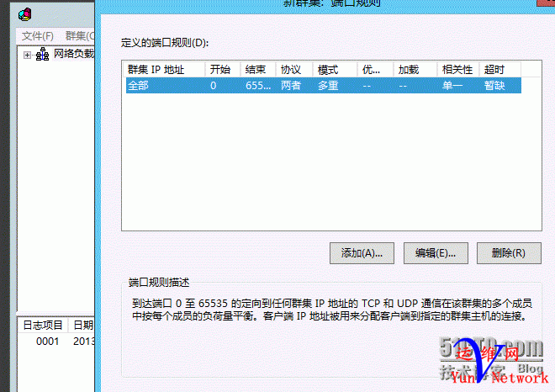Click the 添加(A)... button
This screenshot has width=555, height=392.
[x=362, y=253]
